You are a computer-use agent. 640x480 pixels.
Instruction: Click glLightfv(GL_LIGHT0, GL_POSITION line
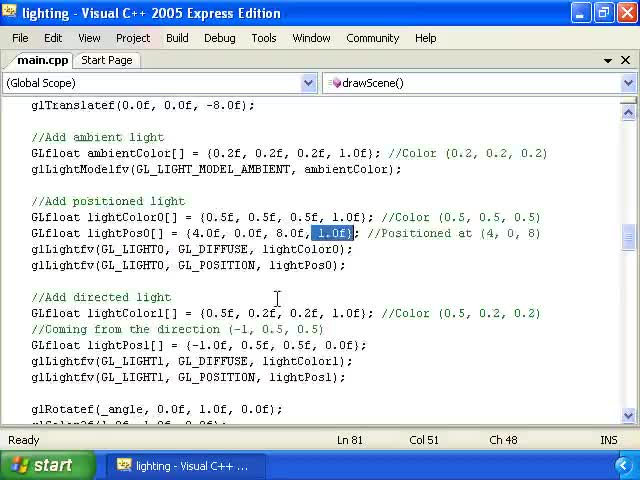click(x=188, y=265)
